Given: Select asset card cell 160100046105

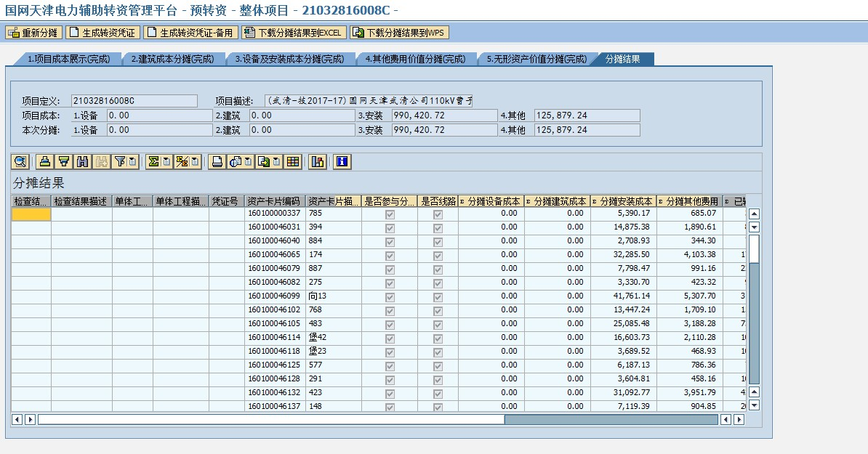Looking at the screenshot, I should tap(275, 324).
